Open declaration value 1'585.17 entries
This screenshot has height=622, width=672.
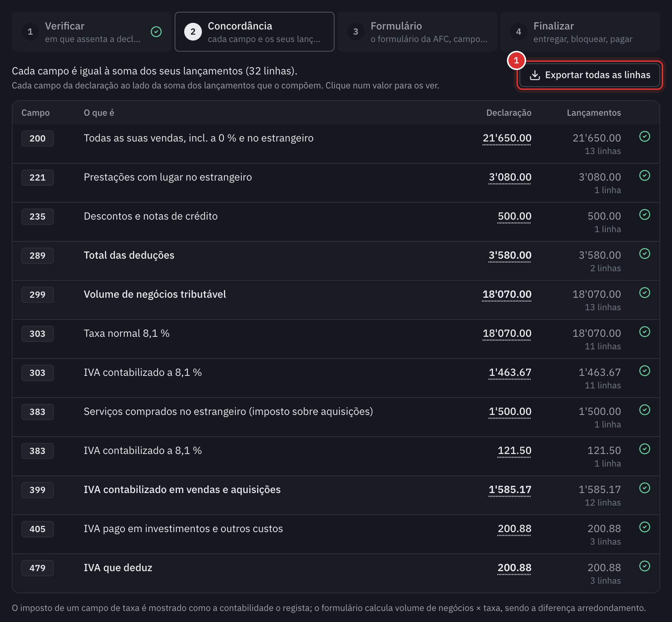pyautogui.click(x=510, y=490)
